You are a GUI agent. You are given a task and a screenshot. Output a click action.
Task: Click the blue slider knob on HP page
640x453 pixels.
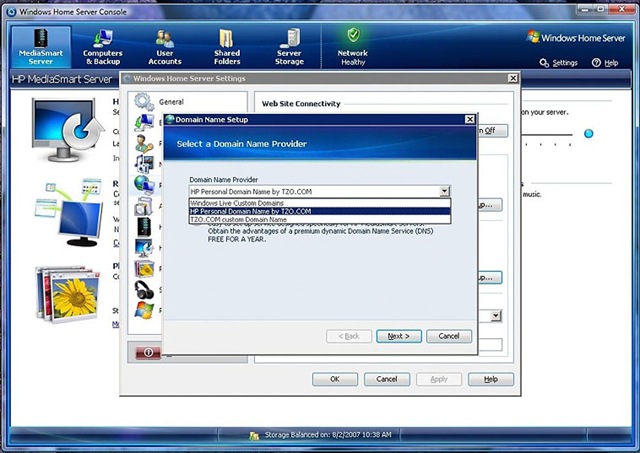(588, 133)
